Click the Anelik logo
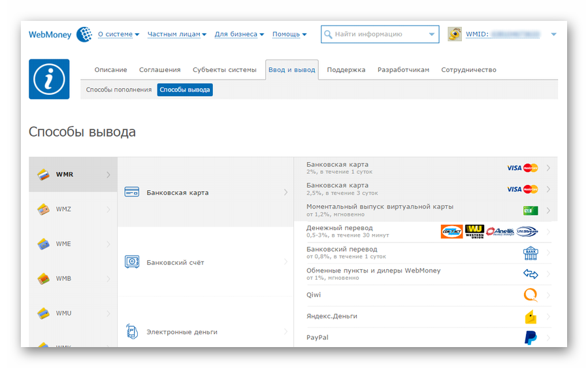 500,231
